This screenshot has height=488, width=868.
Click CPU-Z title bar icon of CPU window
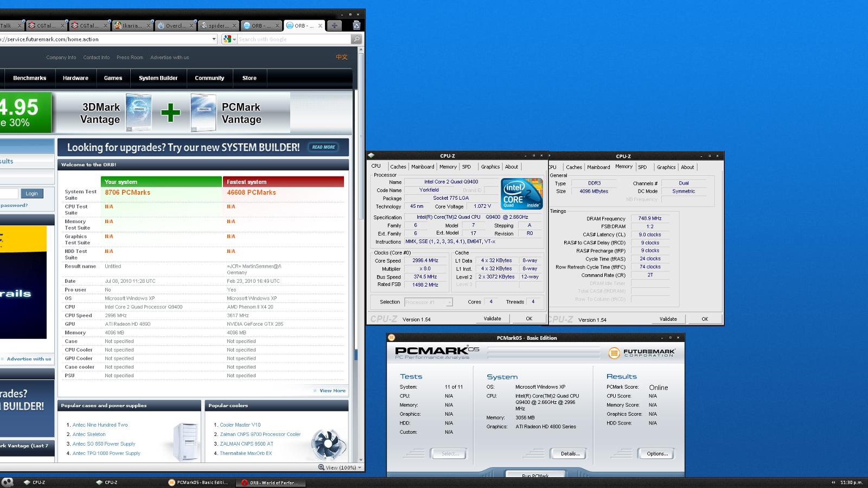371,156
